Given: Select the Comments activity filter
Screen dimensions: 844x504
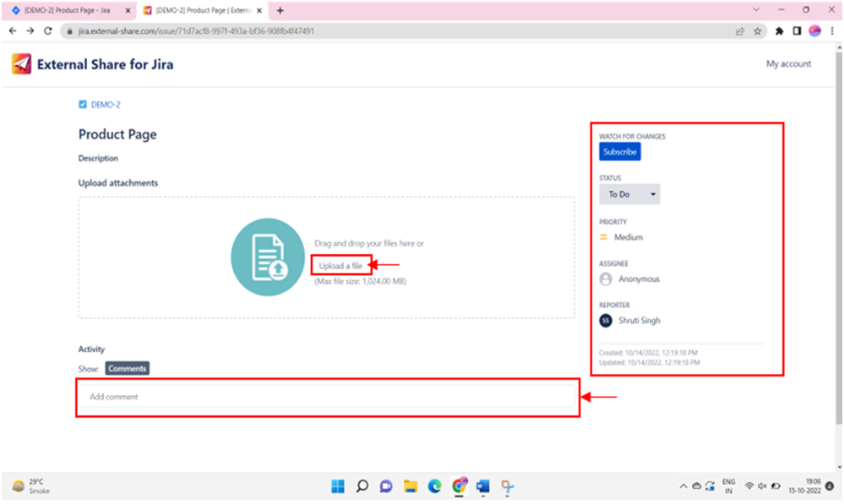Looking at the screenshot, I should click(x=127, y=368).
